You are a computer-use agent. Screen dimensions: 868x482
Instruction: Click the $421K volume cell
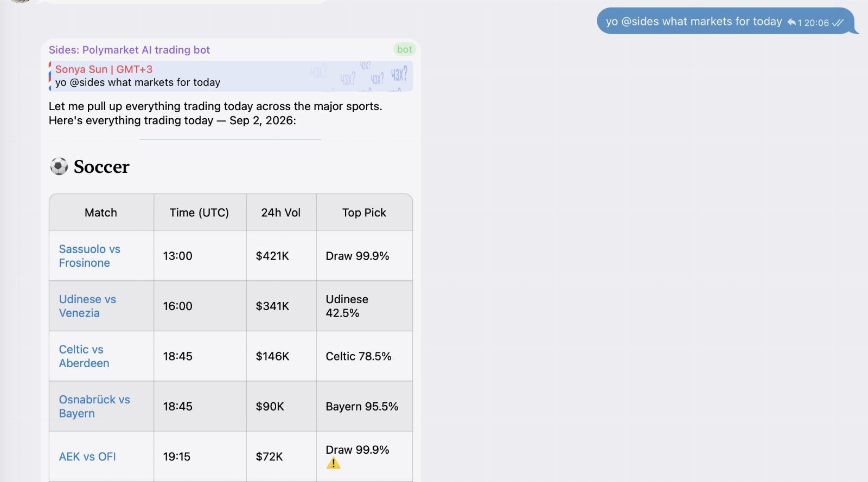tap(281, 256)
